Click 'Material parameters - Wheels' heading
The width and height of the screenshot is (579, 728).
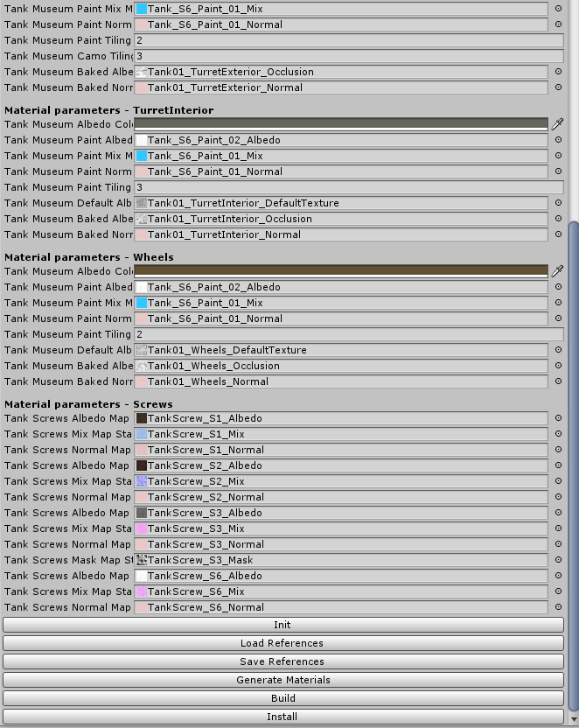pos(89,257)
